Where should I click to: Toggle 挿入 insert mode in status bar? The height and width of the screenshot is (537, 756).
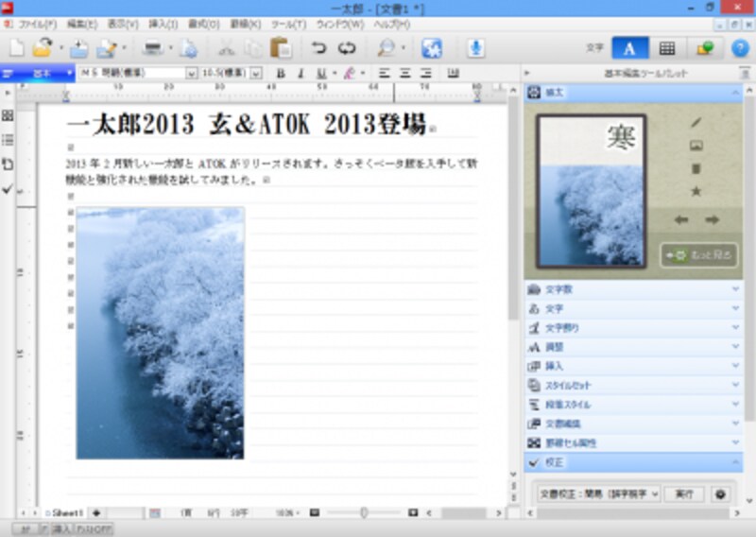click(61, 529)
